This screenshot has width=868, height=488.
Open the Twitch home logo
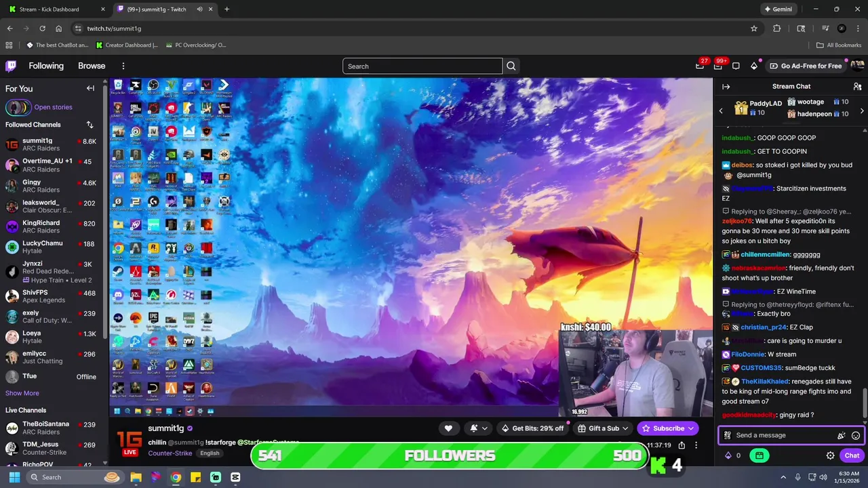click(x=11, y=66)
